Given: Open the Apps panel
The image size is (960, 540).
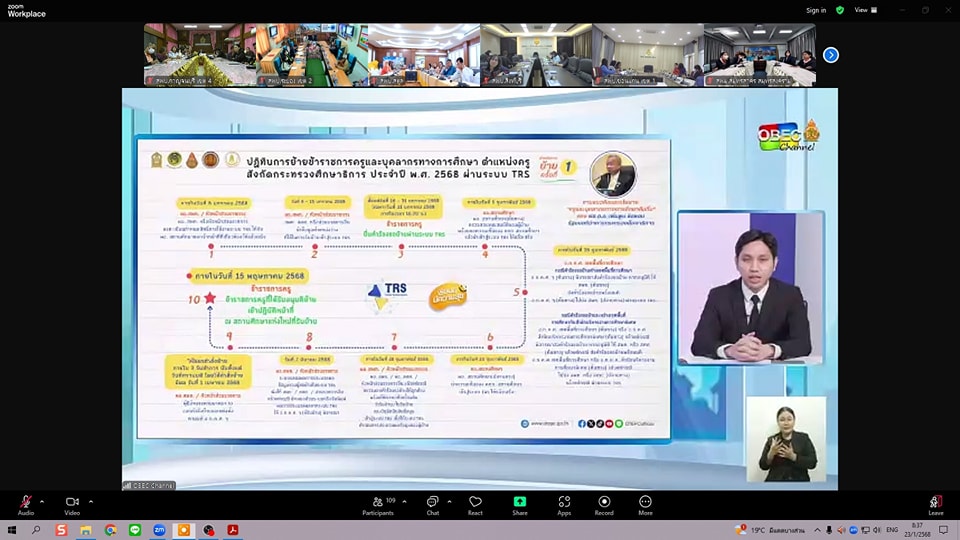Looking at the screenshot, I should coord(564,504).
